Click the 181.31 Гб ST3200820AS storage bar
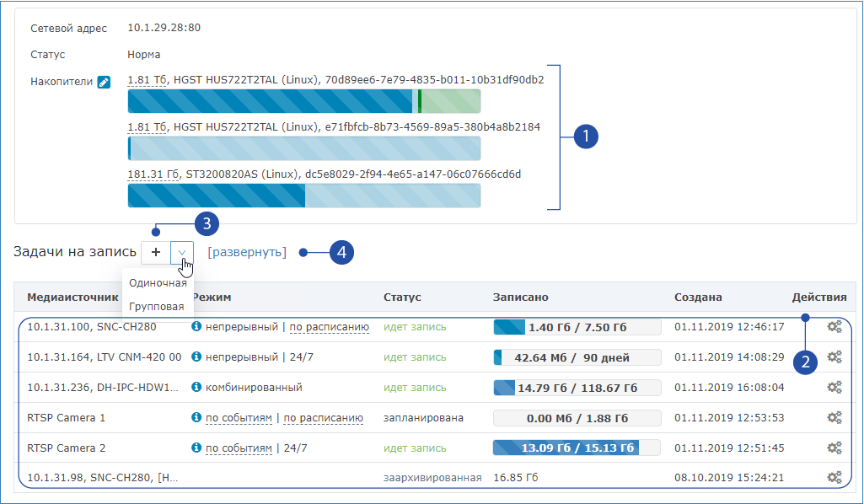The width and height of the screenshot is (864, 504). (x=304, y=196)
